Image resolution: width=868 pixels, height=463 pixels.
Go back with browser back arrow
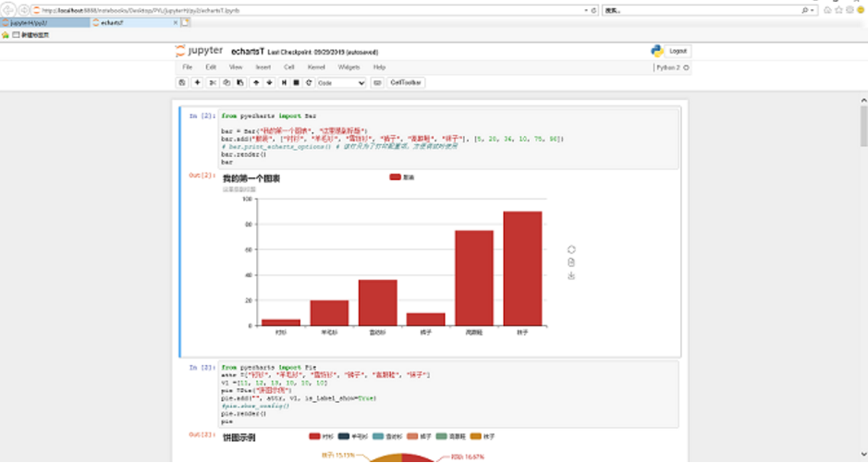tap(7, 10)
